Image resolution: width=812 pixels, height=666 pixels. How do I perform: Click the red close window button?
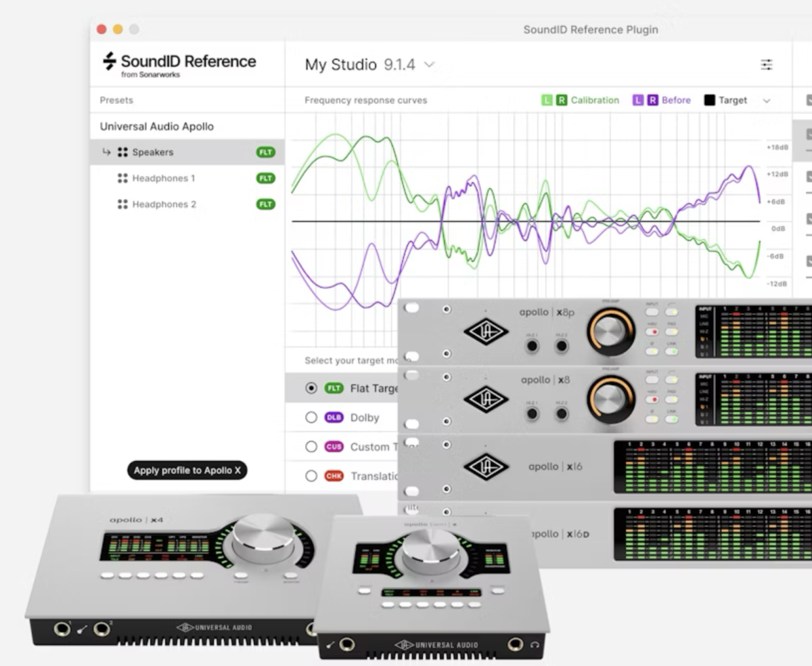[x=101, y=29]
